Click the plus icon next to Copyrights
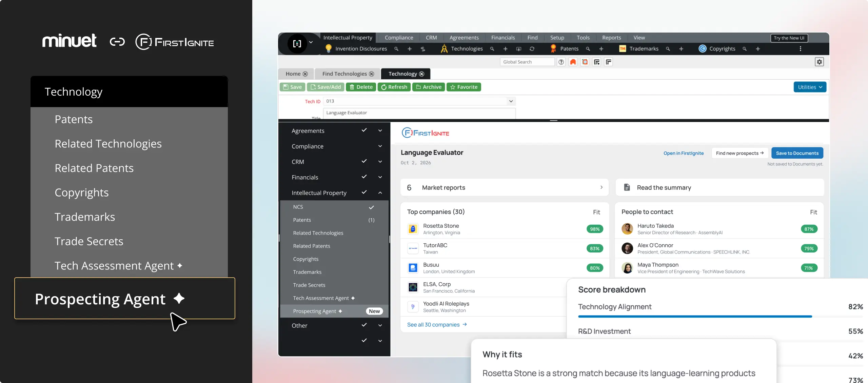This screenshot has width=868, height=383. pos(758,49)
